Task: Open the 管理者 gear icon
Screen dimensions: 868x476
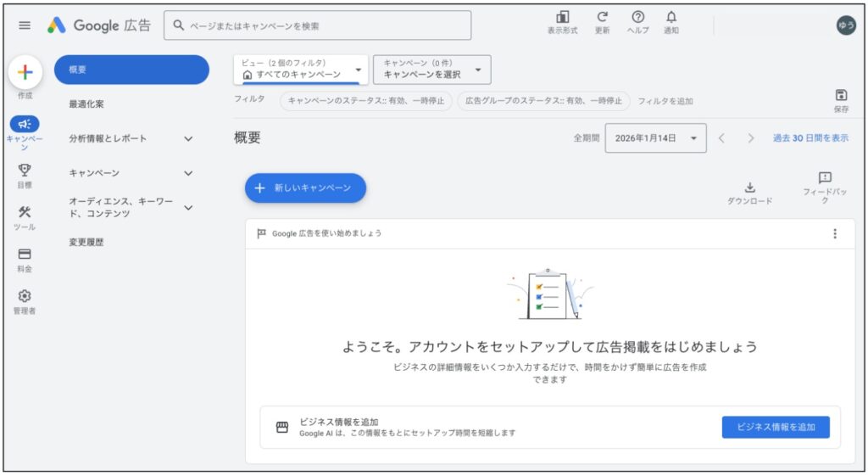Action: (x=25, y=296)
